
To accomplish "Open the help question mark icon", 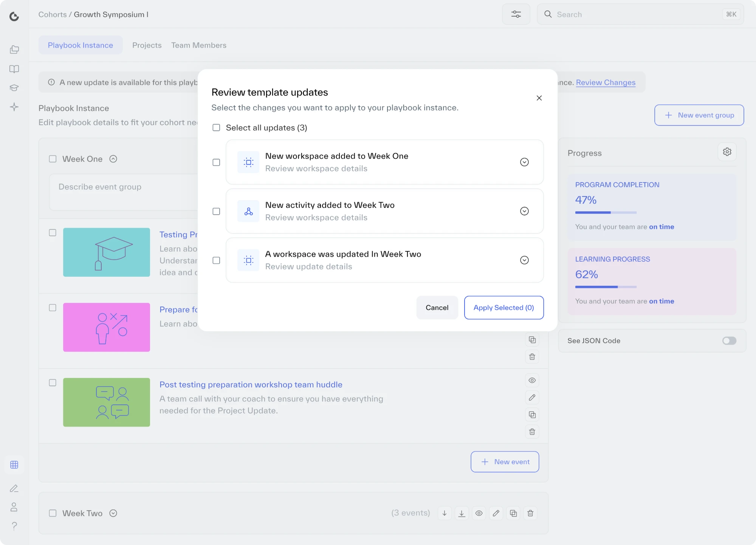I will (14, 526).
